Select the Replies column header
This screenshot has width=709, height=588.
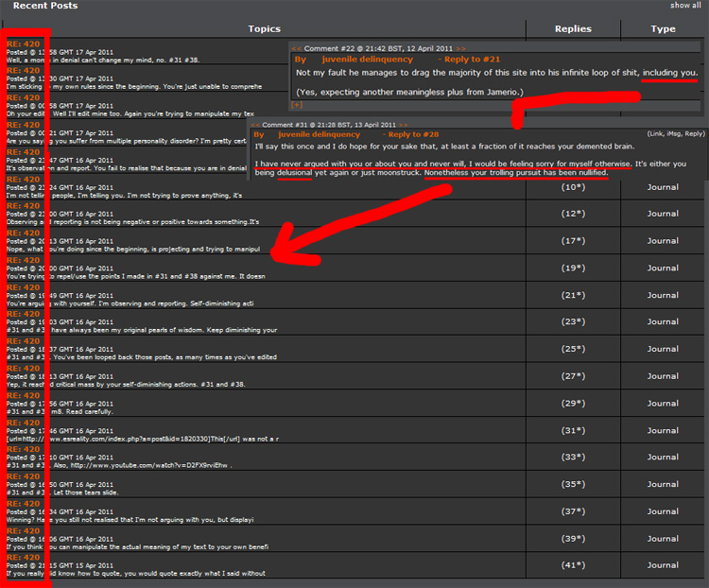(x=573, y=29)
